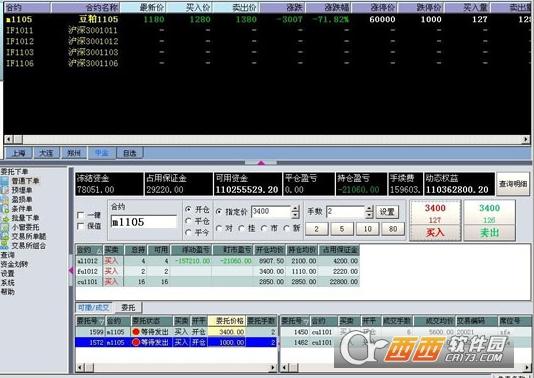The height and width of the screenshot is (378, 534).
Task: Select the 平仓 radio button
Action: pyautogui.click(x=188, y=221)
